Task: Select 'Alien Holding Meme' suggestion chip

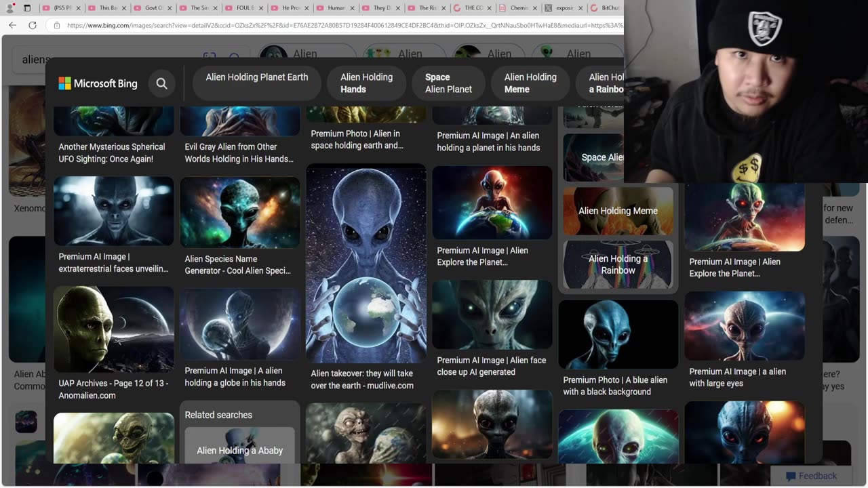Action: [530, 83]
